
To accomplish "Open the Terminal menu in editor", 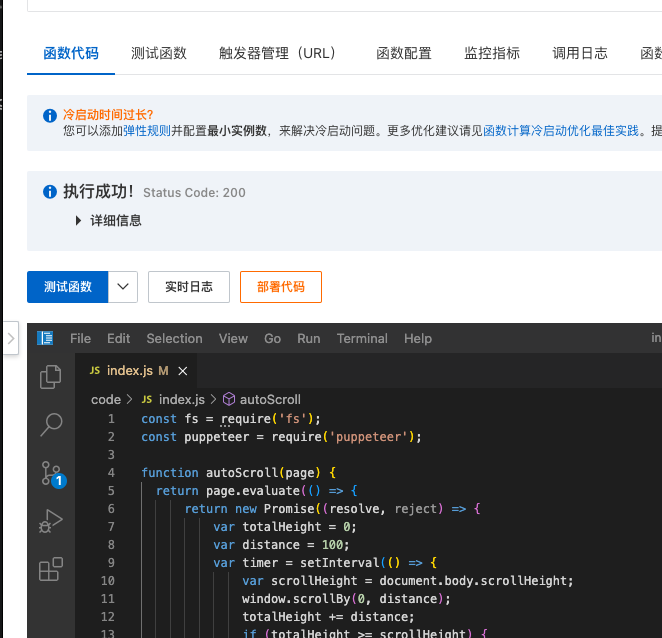I will click(362, 338).
